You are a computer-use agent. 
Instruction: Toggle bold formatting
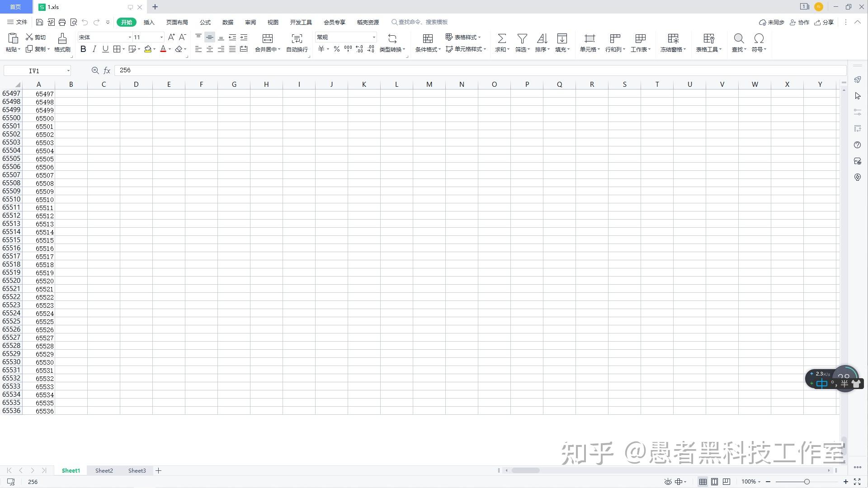pyautogui.click(x=83, y=49)
